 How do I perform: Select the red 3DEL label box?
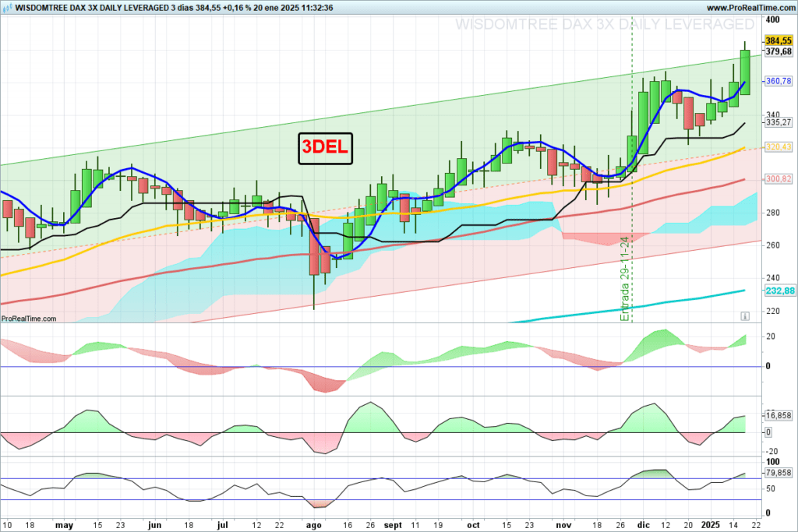[325, 148]
